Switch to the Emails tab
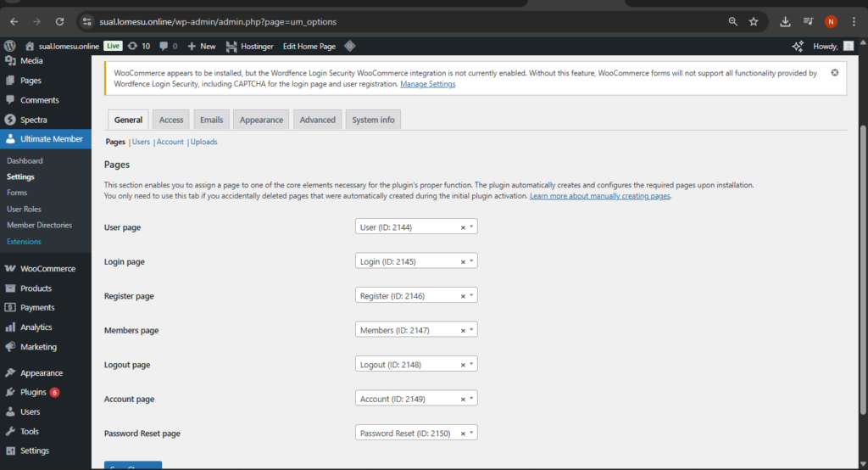Image resolution: width=868 pixels, height=470 pixels. [211, 120]
